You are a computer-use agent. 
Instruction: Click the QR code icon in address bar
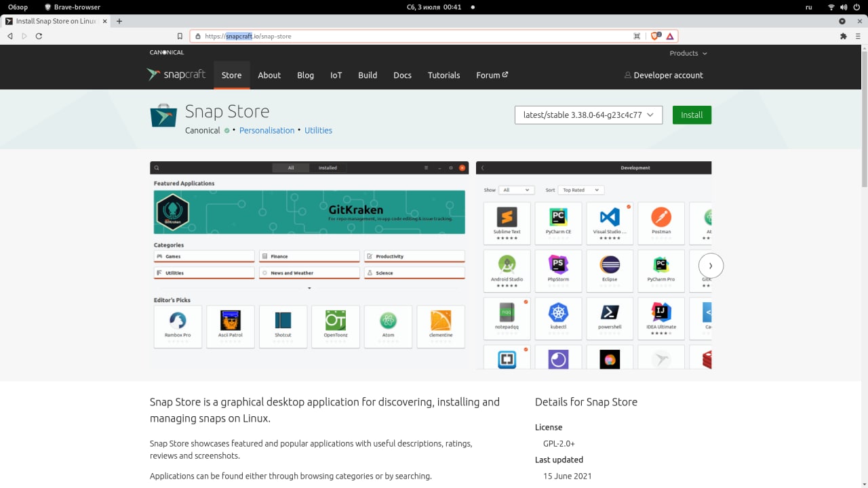point(637,36)
